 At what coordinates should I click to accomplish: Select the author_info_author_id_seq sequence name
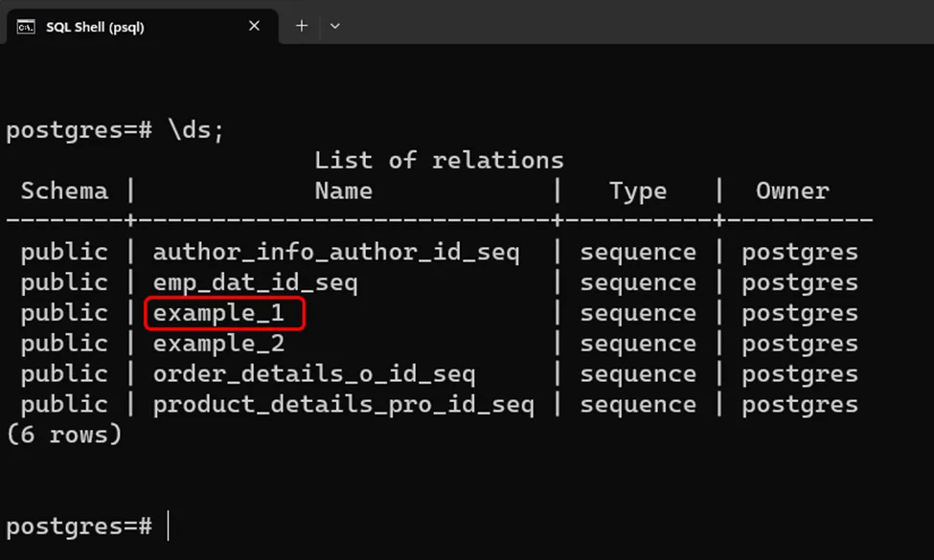click(x=335, y=253)
